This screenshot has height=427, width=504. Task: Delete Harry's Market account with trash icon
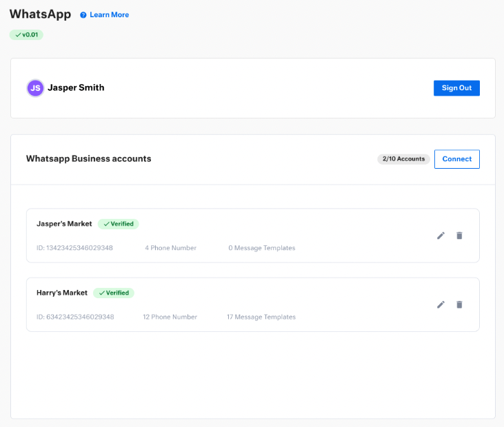[459, 304]
